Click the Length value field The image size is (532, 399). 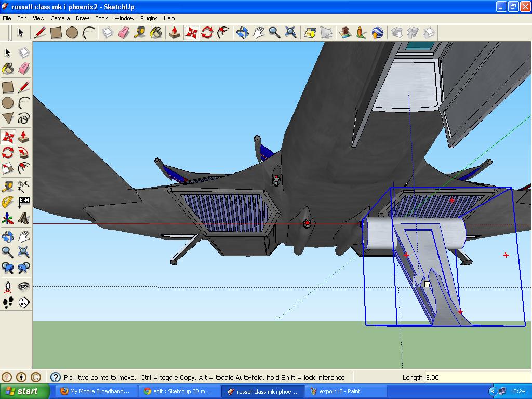click(478, 377)
